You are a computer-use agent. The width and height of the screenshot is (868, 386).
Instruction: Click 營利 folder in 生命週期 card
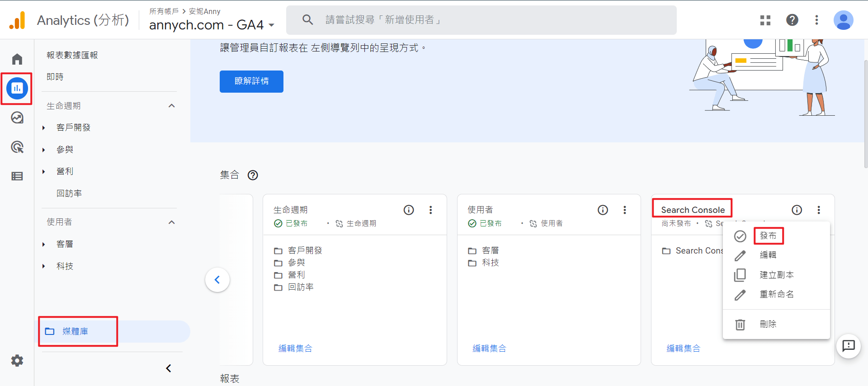click(296, 275)
